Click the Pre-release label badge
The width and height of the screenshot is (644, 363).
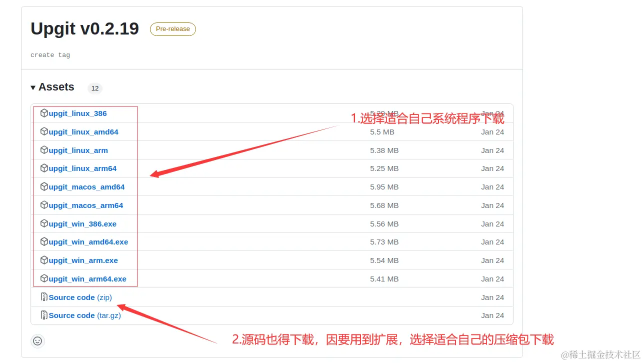click(173, 29)
